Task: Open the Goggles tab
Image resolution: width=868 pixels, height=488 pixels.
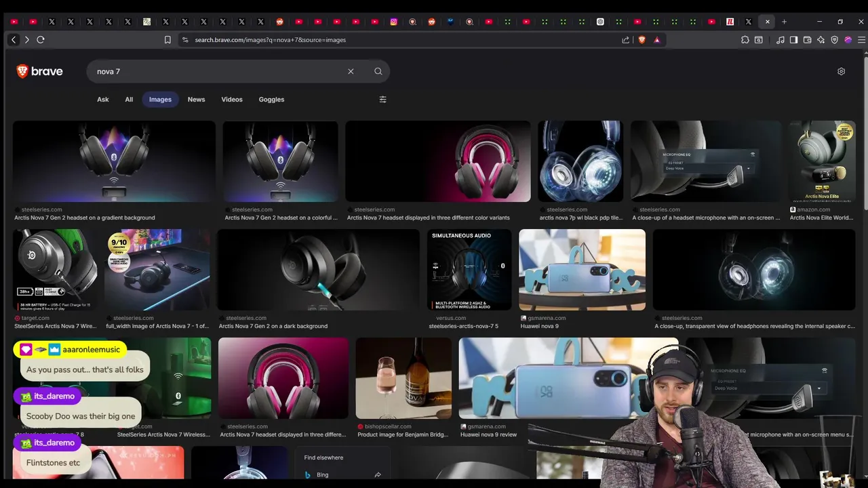Action: coord(271,100)
